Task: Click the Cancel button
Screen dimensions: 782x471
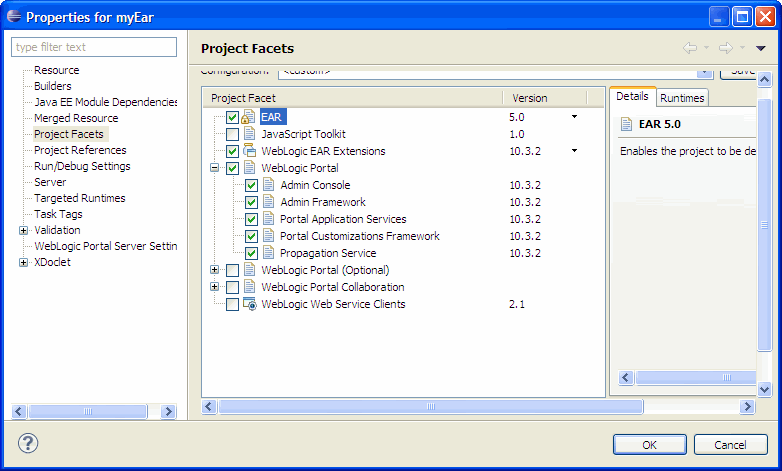Action: [730, 445]
